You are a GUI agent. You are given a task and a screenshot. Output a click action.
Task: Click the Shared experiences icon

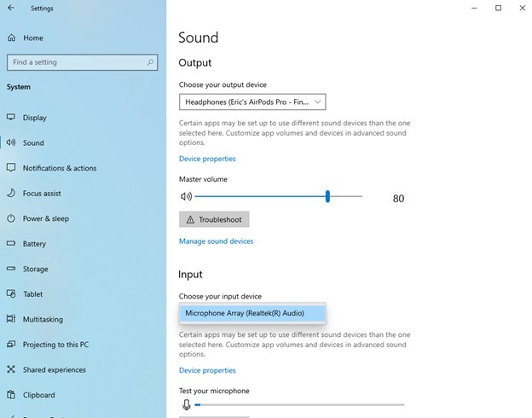point(11,369)
